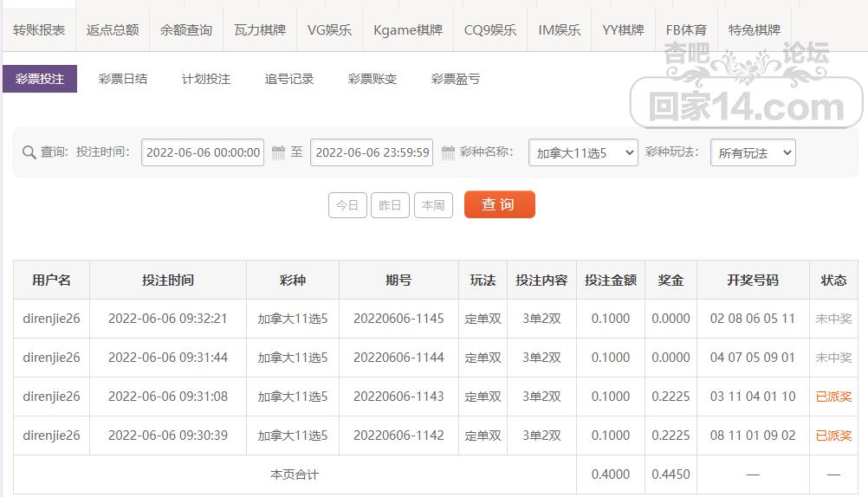Click the orange 查询 button
The image size is (868, 497).
(x=499, y=204)
